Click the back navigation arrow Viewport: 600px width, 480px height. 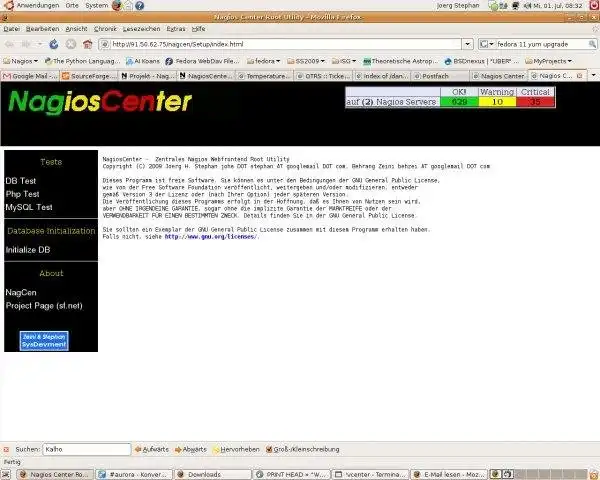click(x=10, y=44)
